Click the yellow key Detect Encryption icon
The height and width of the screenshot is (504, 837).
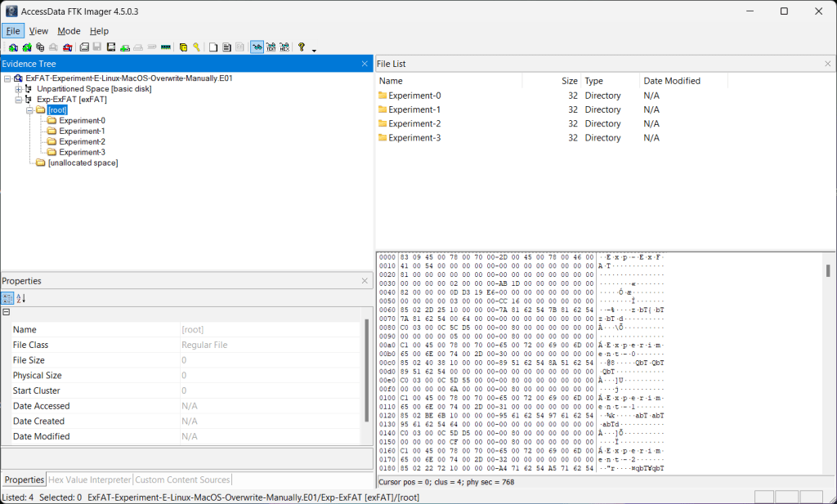pos(197,47)
